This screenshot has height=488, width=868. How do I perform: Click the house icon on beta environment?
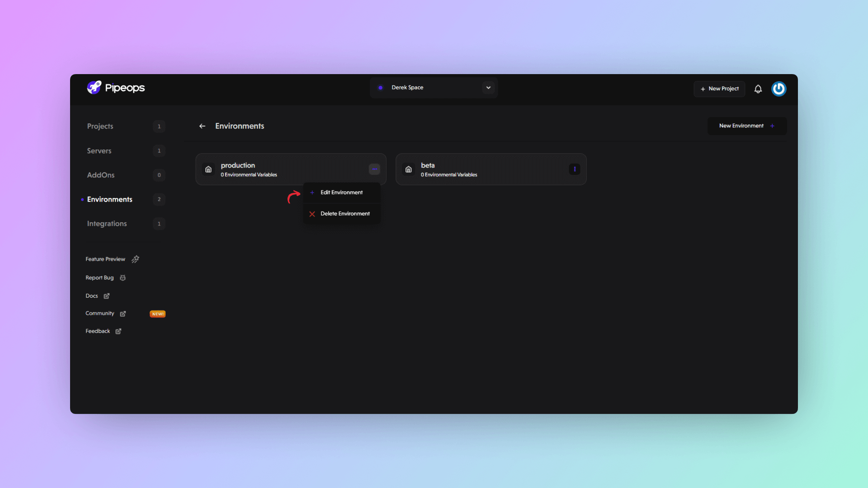pyautogui.click(x=408, y=169)
